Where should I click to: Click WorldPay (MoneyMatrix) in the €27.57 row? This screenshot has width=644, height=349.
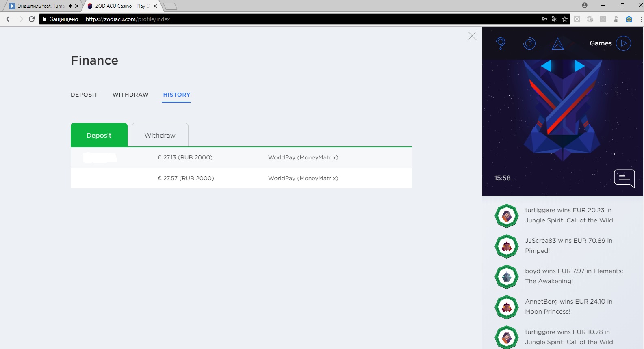coord(303,178)
